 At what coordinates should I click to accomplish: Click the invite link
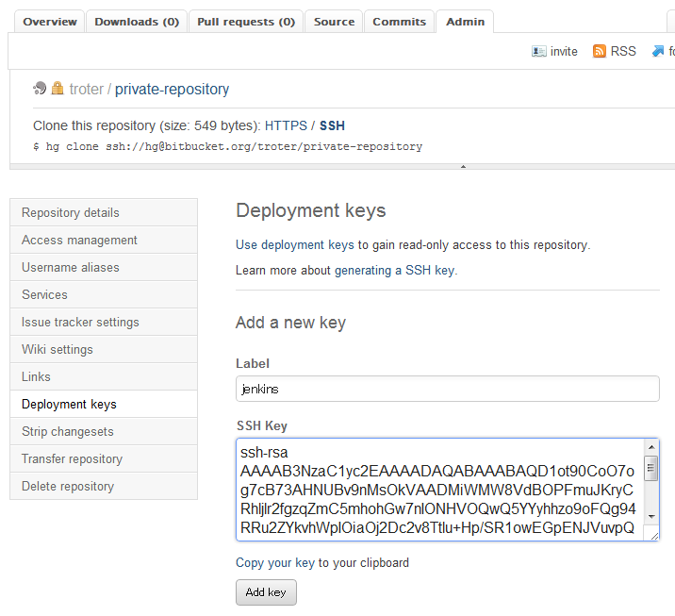pyautogui.click(x=564, y=51)
